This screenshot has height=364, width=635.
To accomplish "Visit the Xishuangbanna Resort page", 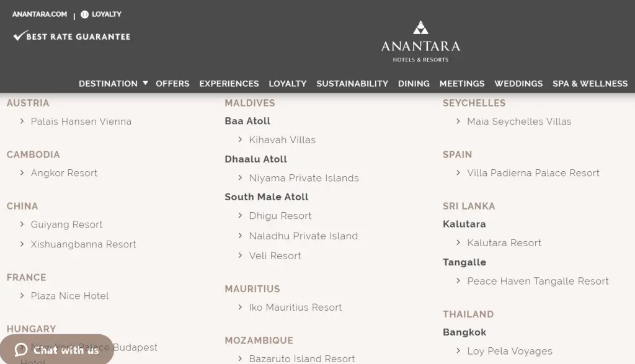I will 84,244.
